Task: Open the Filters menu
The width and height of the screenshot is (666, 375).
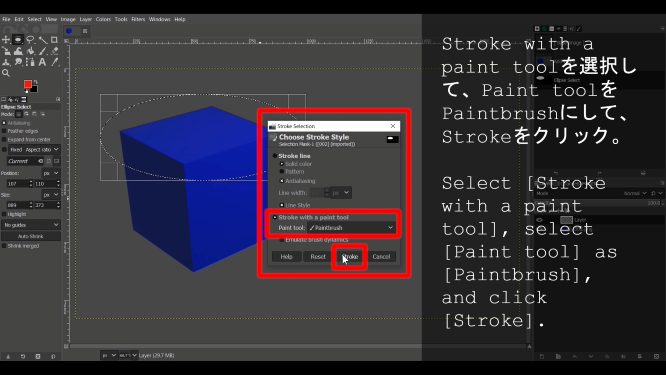Action: point(138,19)
